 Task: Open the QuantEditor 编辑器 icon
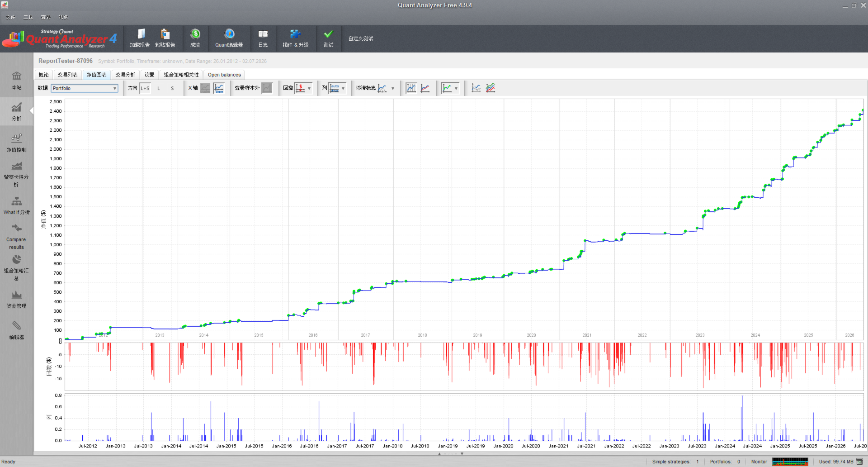tap(229, 38)
